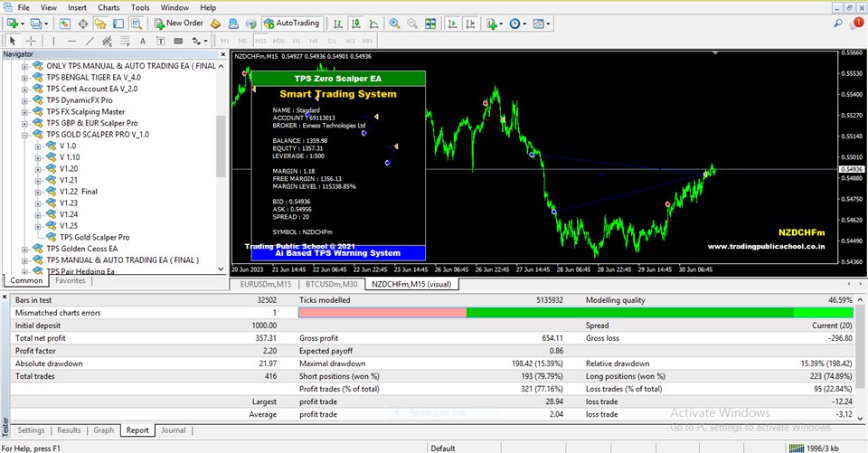Set timeframe to H1
This screenshot has height=453, width=868.
(x=297, y=41)
